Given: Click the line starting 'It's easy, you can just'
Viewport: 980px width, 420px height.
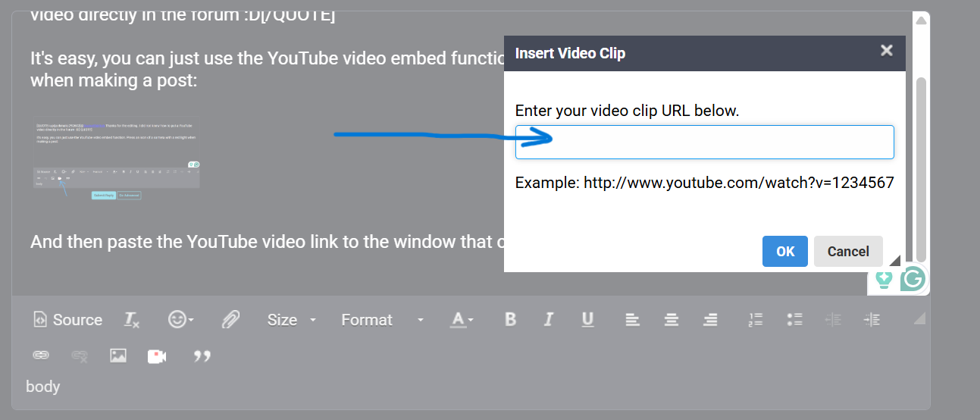Looking at the screenshot, I should [x=267, y=58].
